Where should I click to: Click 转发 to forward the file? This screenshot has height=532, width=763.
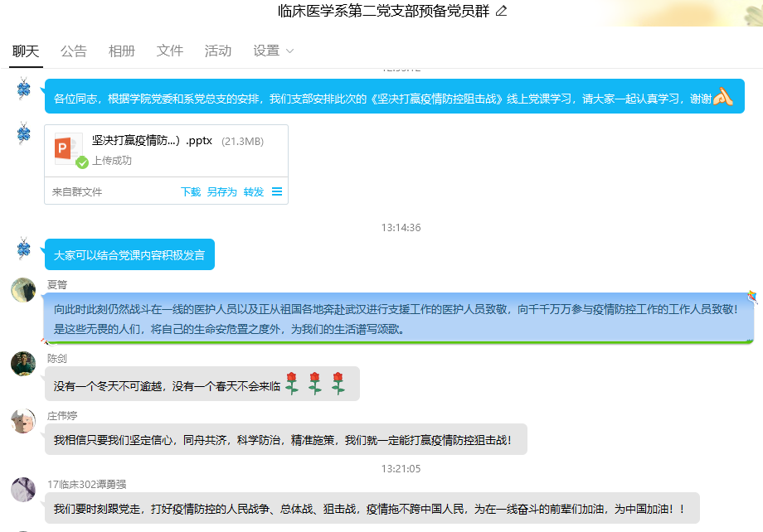253,191
